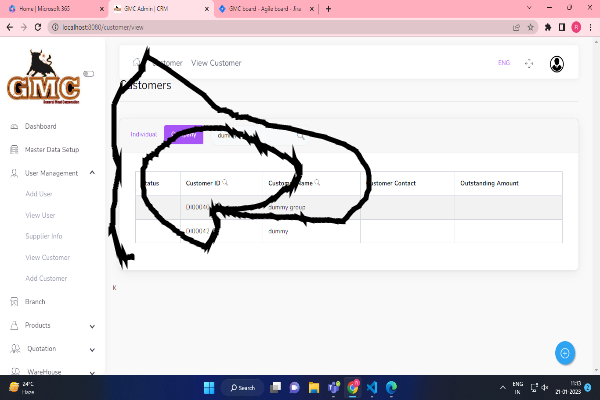Open Visual Studio Code from the taskbar
The width and height of the screenshot is (600, 400).
point(370,387)
